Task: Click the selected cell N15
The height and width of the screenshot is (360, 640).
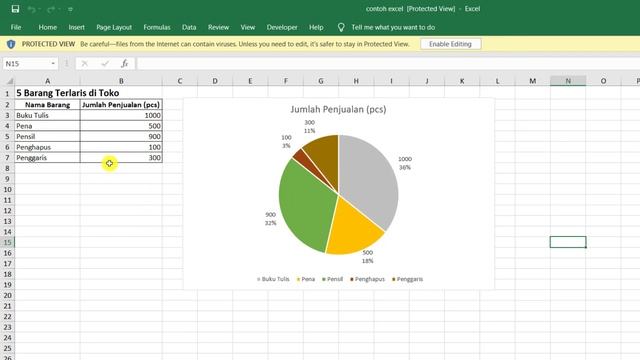Action: 568,242
